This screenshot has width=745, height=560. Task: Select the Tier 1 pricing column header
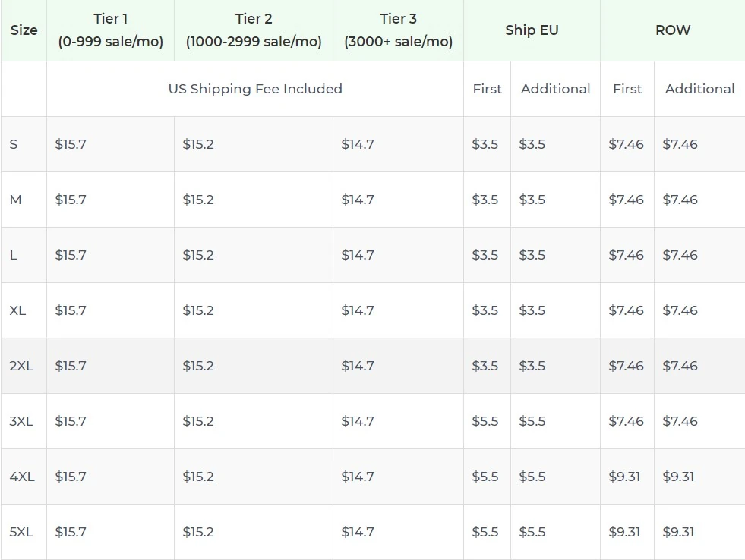click(109, 30)
